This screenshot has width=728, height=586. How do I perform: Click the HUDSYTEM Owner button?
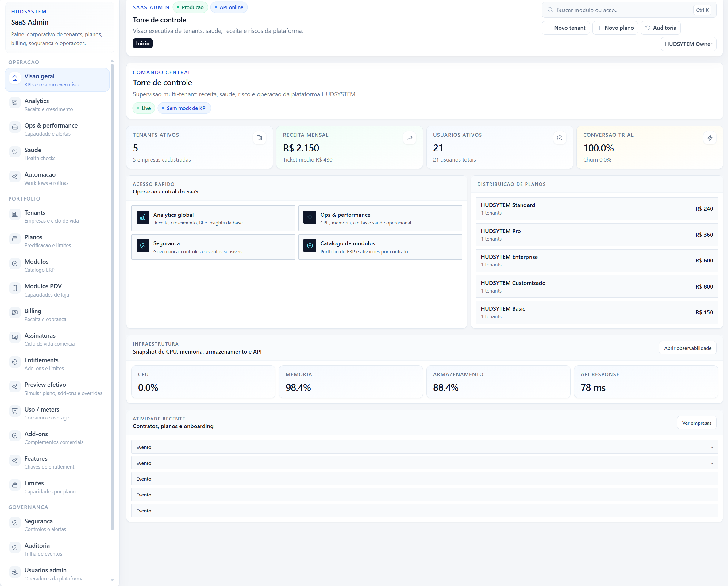coord(688,44)
